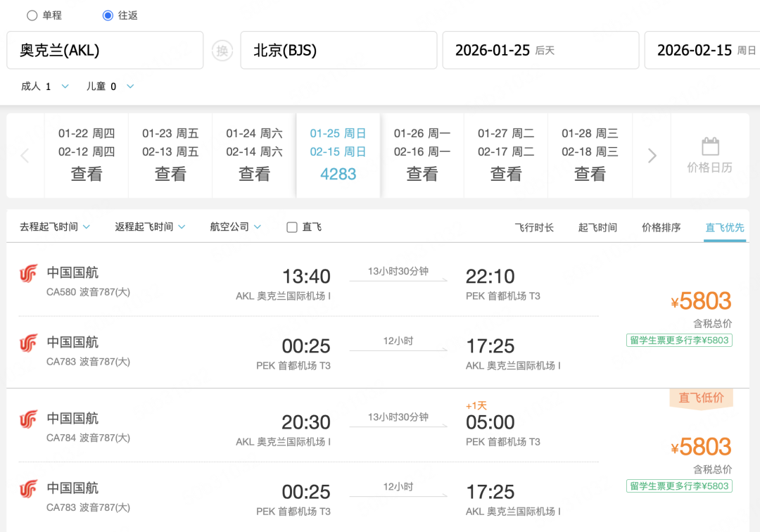Select the 单程 one-way radio button
This screenshot has width=760, height=532.
[x=32, y=15]
